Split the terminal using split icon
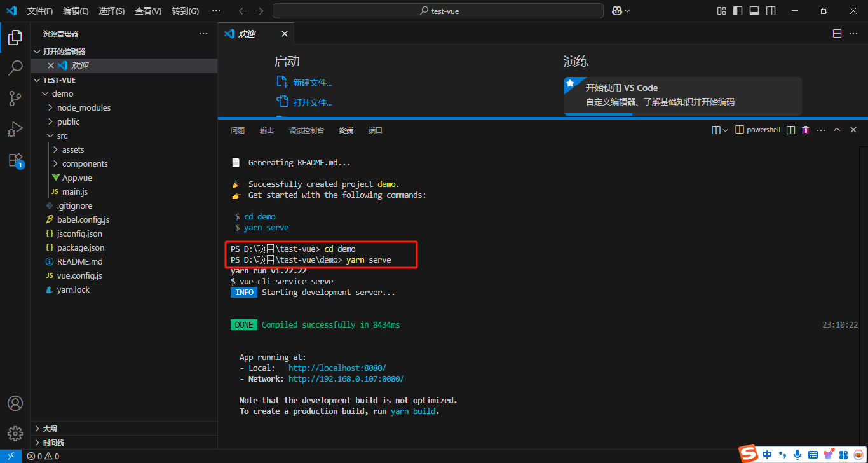 point(790,129)
